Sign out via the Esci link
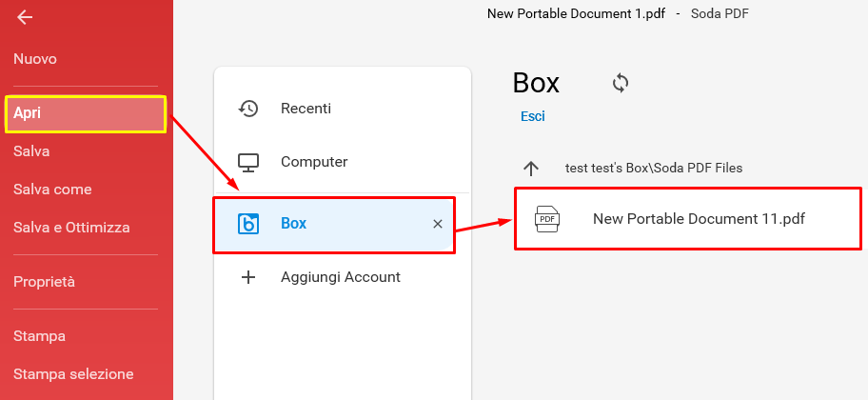Viewport: 868px width, 400px height. (533, 116)
